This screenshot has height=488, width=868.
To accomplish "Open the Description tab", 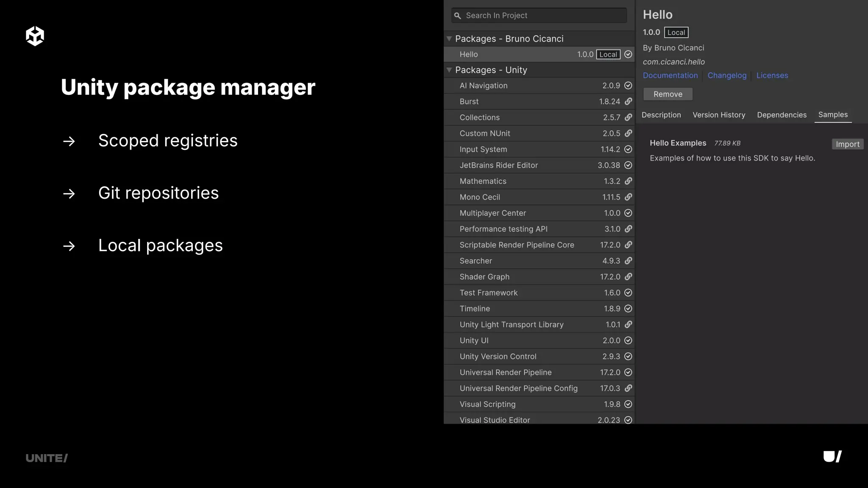I will pyautogui.click(x=661, y=115).
